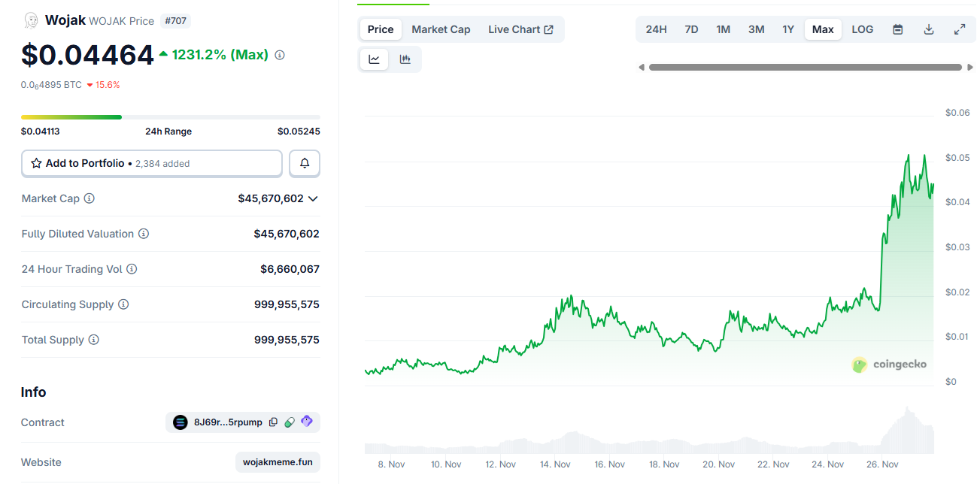The image size is (980, 484).
Task: Switch to the Market Cap tab
Action: 441,29
